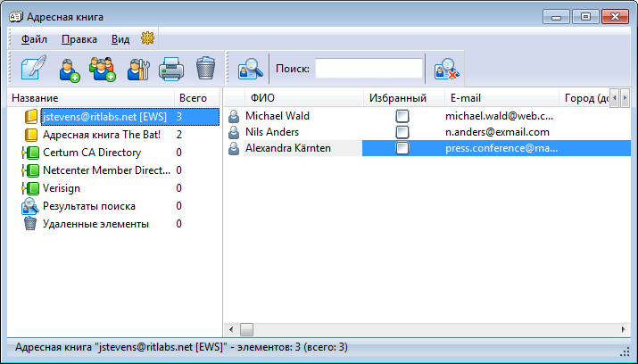Select Адресная книга The Bat! in the tree
638x364 pixels.
point(102,135)
